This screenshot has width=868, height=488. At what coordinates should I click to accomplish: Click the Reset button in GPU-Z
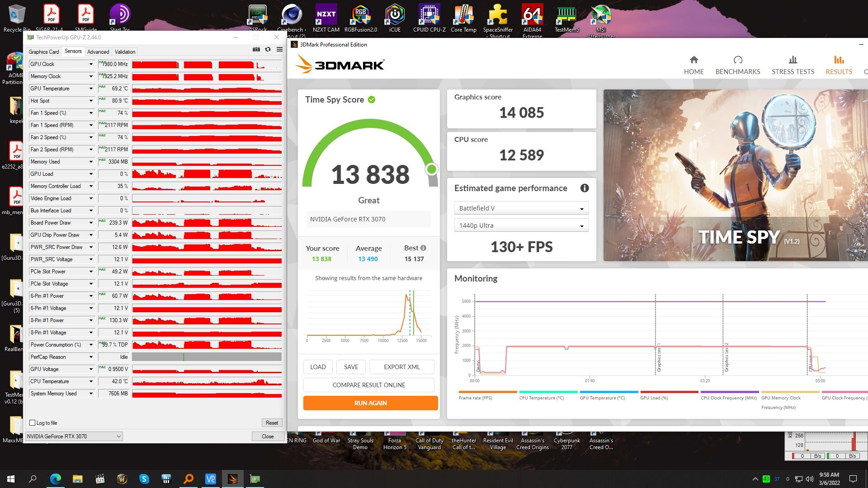tap(272, 423)
